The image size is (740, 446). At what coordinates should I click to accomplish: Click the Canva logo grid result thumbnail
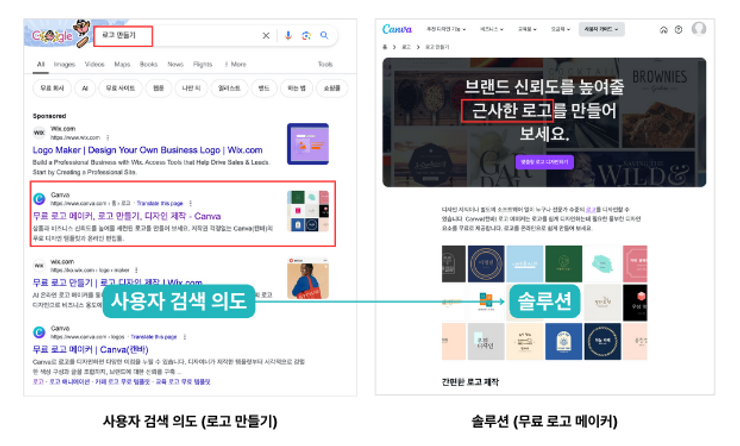308,211
